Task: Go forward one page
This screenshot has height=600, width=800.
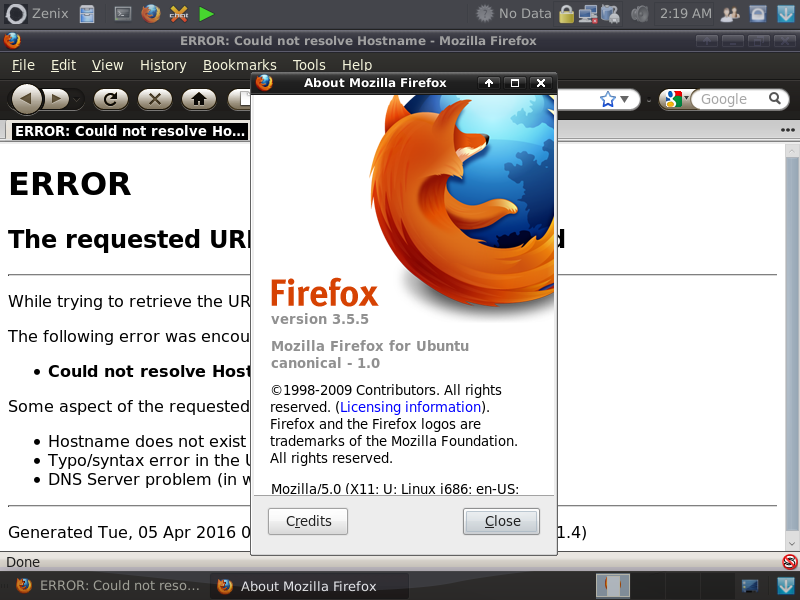Action: [56, 99]
